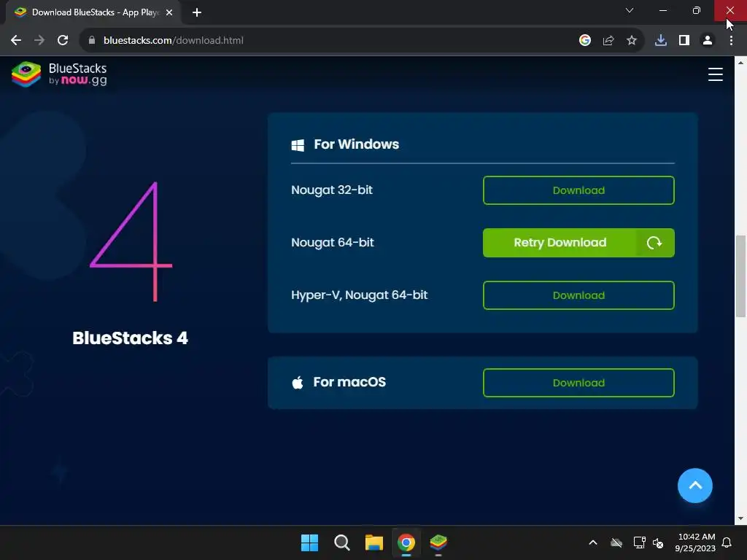Show hidden system tray icons
747x560 pixels.
593,542
